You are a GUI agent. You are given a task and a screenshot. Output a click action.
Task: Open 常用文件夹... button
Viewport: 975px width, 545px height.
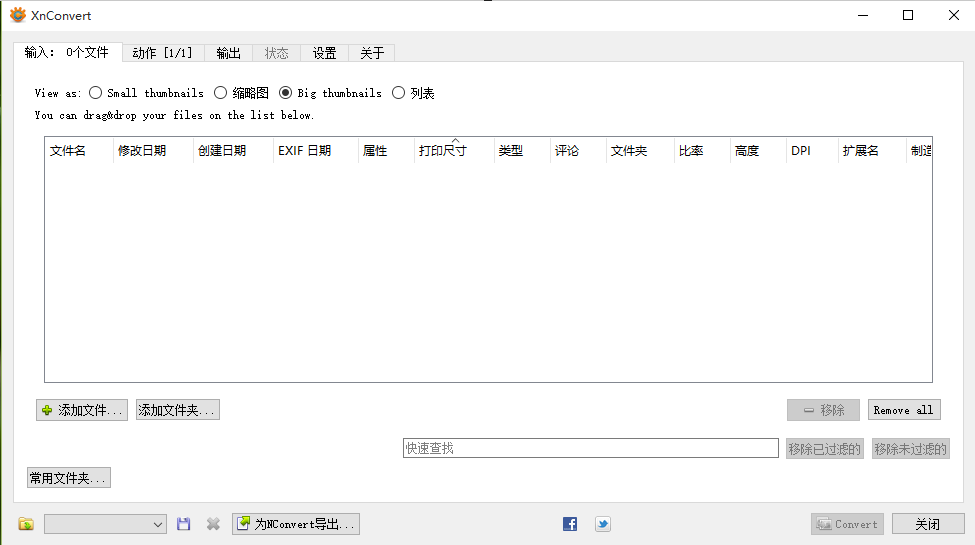(69, 478)
